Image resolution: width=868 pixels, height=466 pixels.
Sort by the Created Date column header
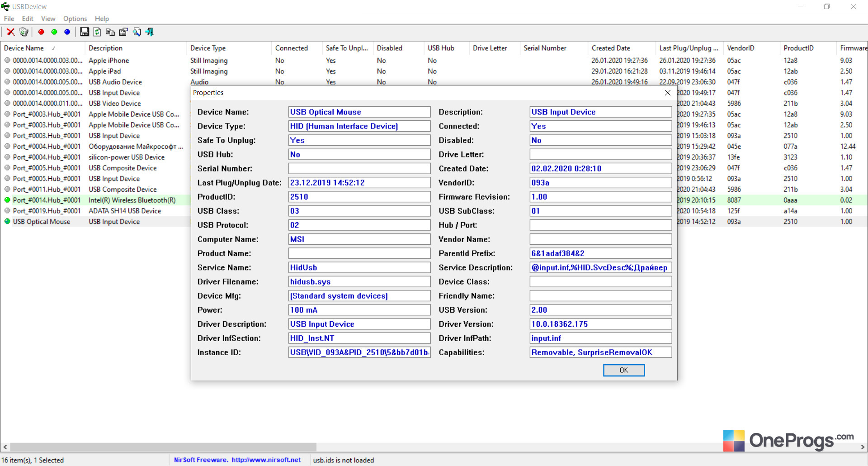622,48
